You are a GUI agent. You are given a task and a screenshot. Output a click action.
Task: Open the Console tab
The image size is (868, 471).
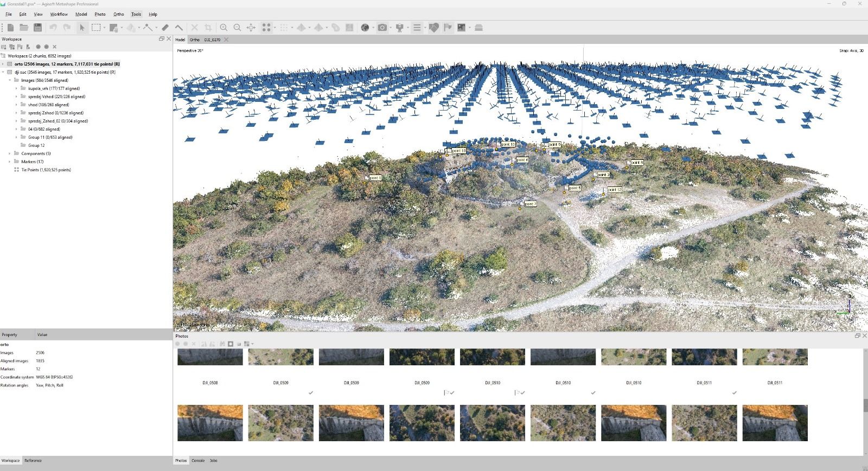pos(198,461)
